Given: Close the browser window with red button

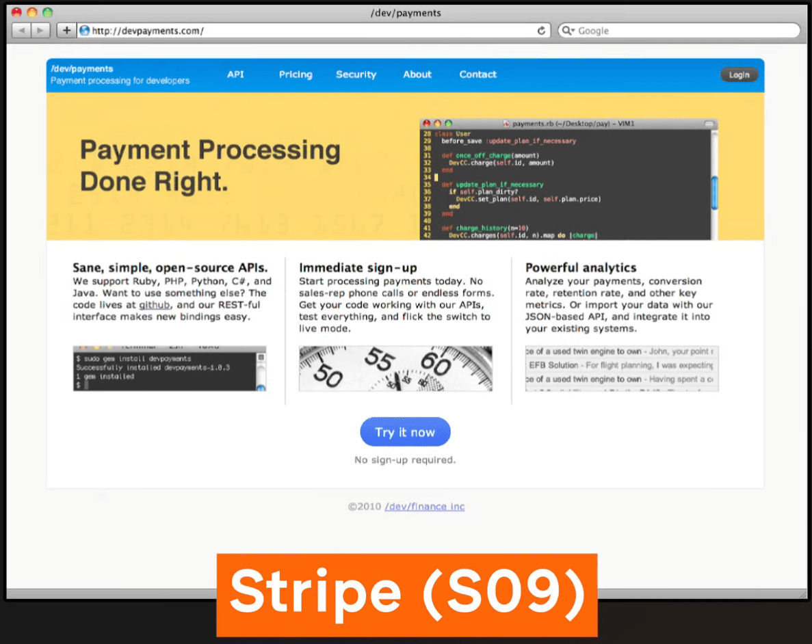Looking at the screenshot, I should pos(16,12).
